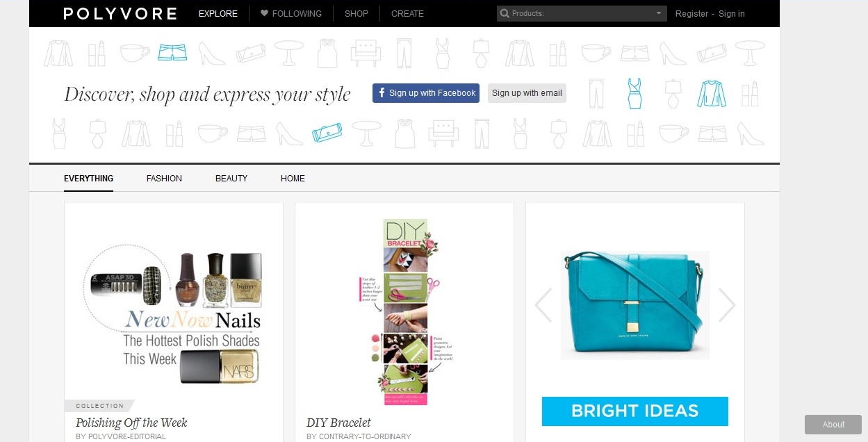The height and width of the screenshot is (442, 868).
Task: Click the blue clutch bag icon
Action: coord(326,132)
